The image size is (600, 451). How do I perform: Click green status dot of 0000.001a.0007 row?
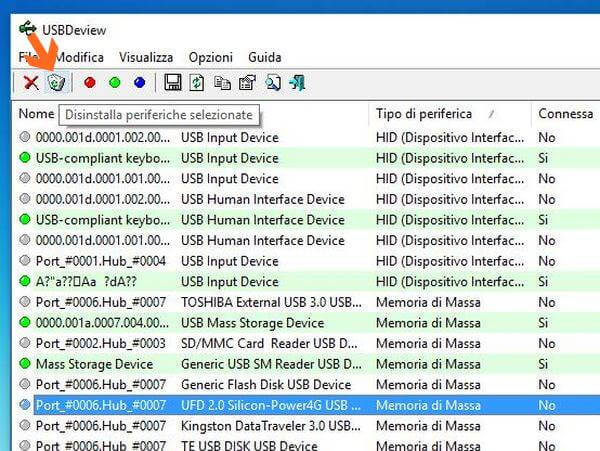(25, 322)
